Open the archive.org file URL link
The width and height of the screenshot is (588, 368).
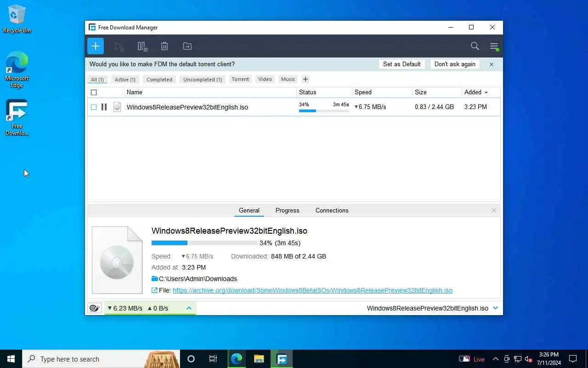[312, 290]
